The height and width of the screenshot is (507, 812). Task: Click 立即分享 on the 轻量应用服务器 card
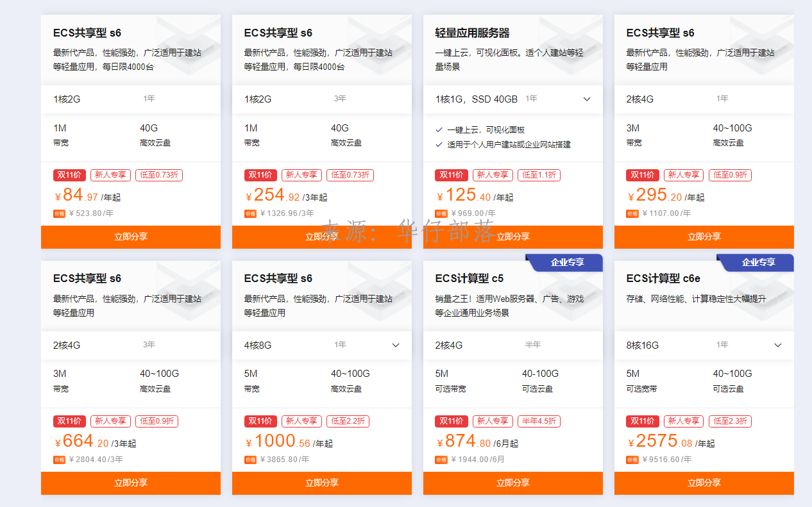pyautogui.click(x=513, y=237)
